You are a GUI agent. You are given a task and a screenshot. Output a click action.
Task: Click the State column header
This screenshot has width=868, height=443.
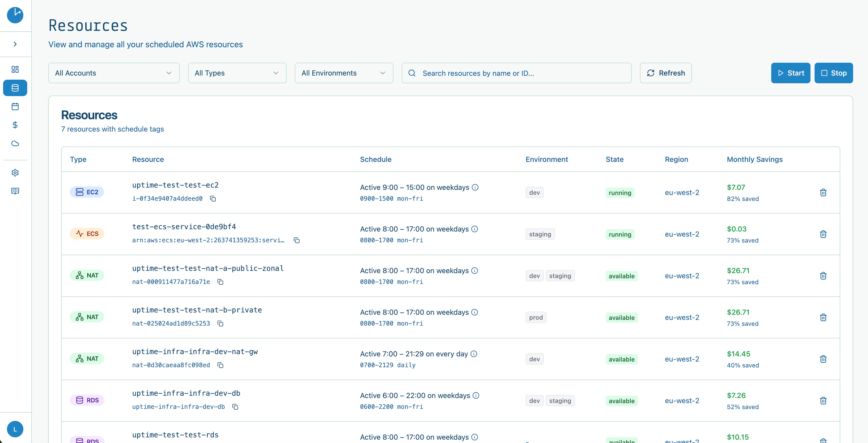click(x=615, y=160)
